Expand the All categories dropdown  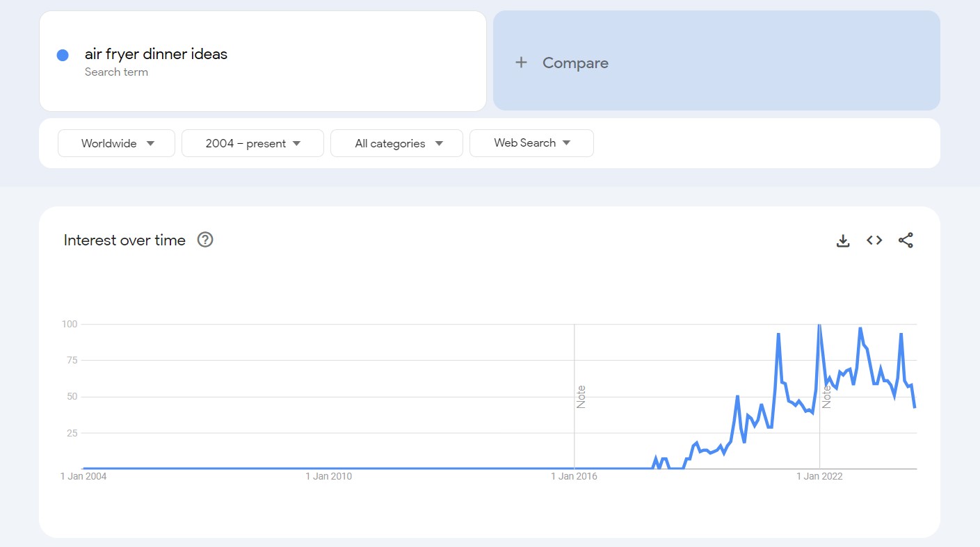[x=396, y=143]
